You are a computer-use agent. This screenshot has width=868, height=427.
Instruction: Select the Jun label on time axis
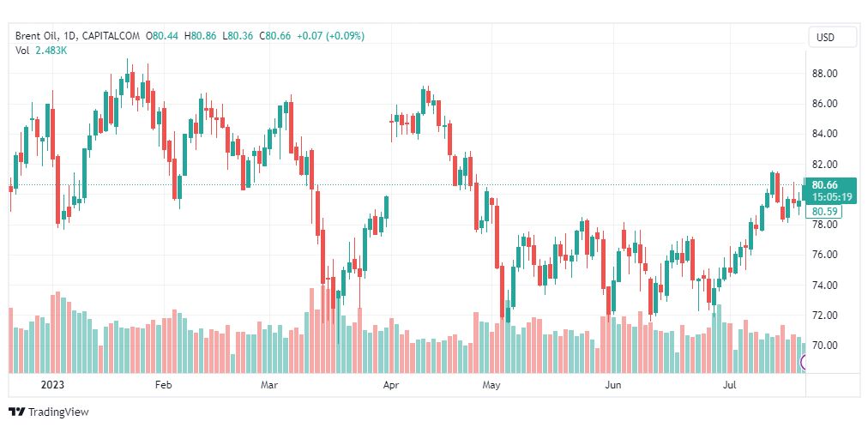[612, 386]
